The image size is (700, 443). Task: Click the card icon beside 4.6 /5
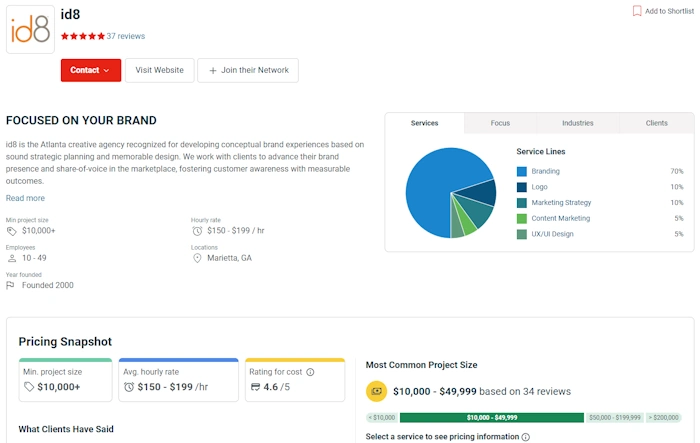point(255,387)
